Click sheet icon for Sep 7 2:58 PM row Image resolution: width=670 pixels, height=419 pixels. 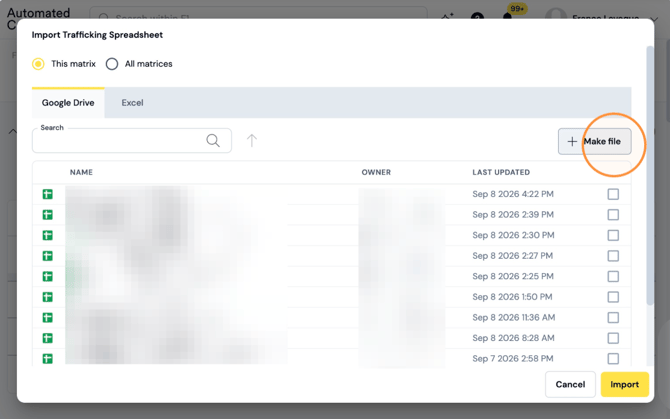click(x=47, y=359)
